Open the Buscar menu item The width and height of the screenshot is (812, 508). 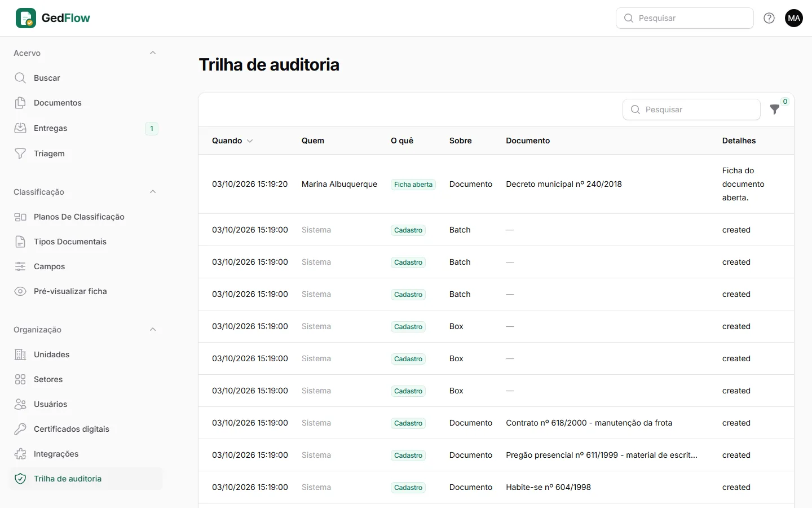tap(86, 78)
